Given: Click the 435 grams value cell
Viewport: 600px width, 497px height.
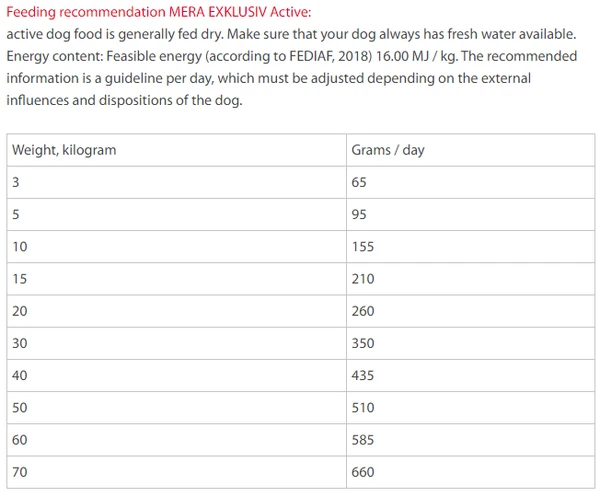Looking at the screenshot, I should click(363, 375).
